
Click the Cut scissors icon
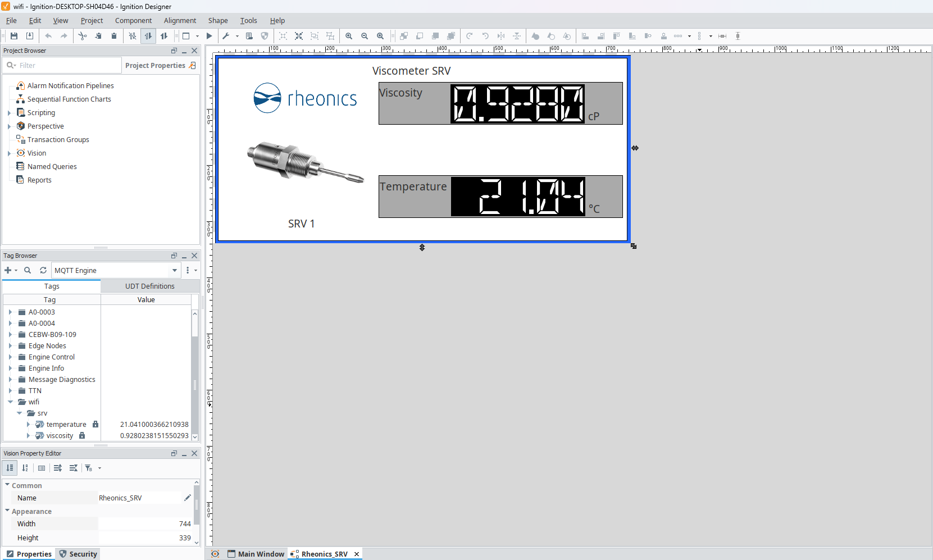click(83, 36)
